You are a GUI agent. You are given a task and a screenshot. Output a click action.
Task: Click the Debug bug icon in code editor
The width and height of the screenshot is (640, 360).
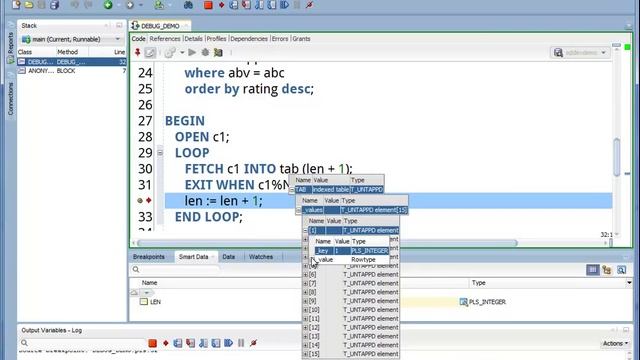pos(205,52)
